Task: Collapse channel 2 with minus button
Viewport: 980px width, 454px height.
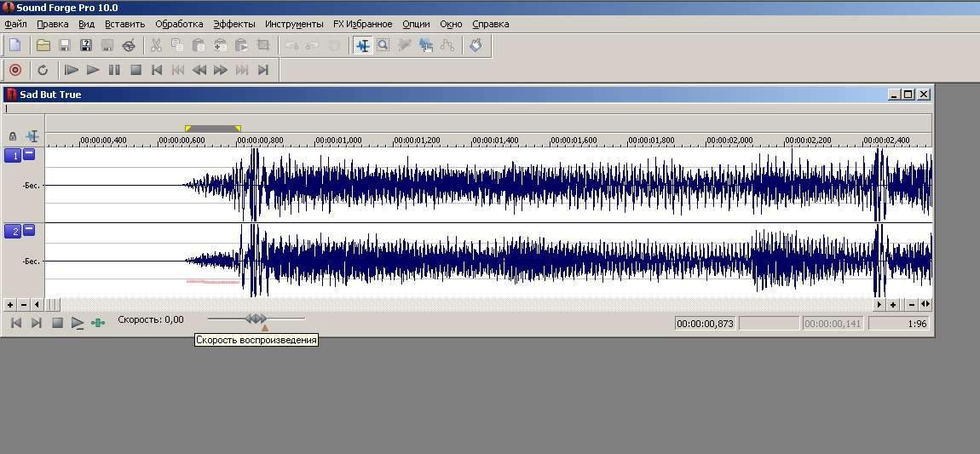Action: (29, 230)
